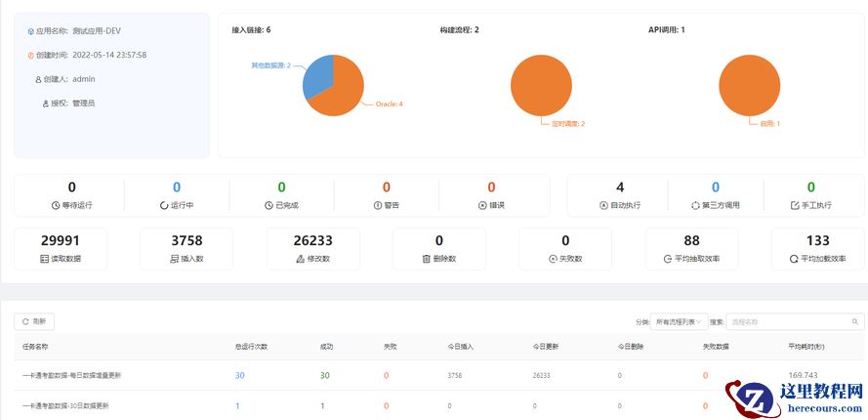Click the 今日更新 column header
868x420 pixels.
545,347
